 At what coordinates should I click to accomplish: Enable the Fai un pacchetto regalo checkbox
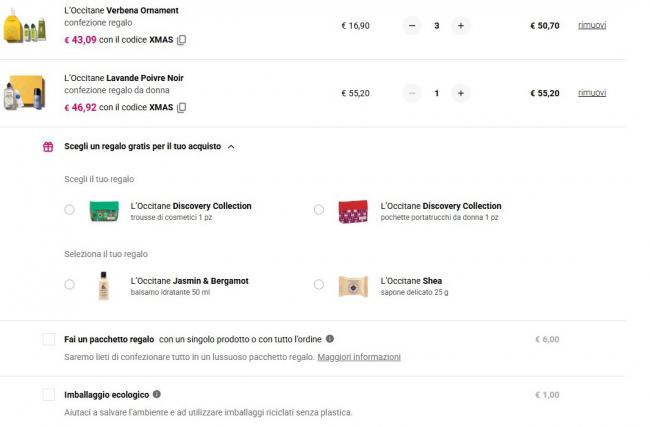coord(49,340)
